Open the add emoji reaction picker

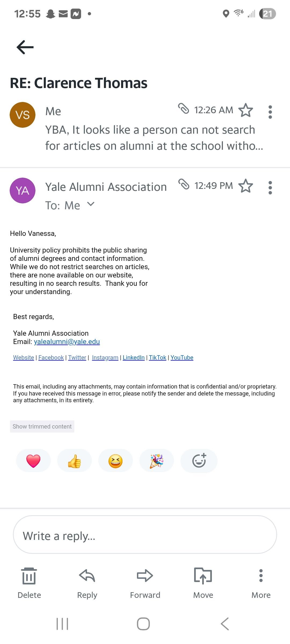pyautogui.click(x=199, y=461)
